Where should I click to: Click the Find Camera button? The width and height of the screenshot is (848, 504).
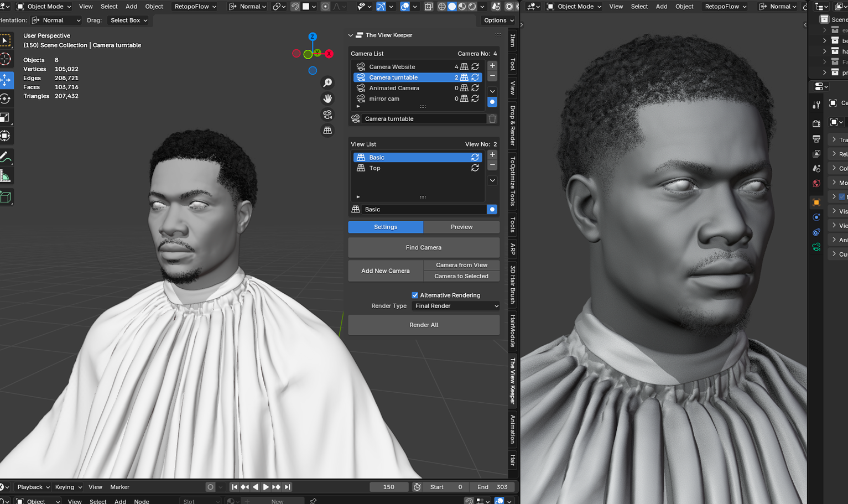point(424,247)
